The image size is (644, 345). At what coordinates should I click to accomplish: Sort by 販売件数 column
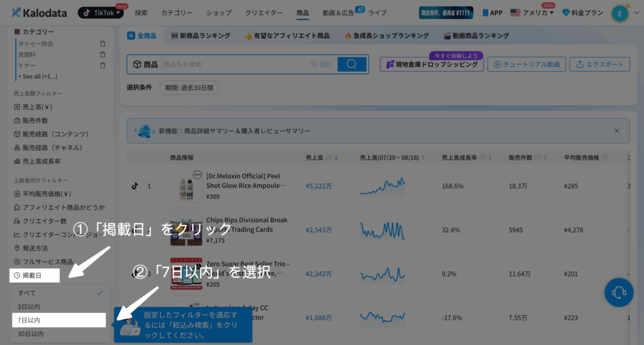[545, 158]
